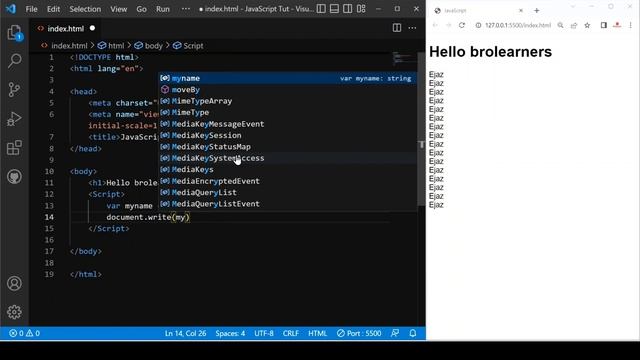The image size is (640, 360).
Task: Click the editor vertical scrollbar
Action: click(x=421, y=129)
